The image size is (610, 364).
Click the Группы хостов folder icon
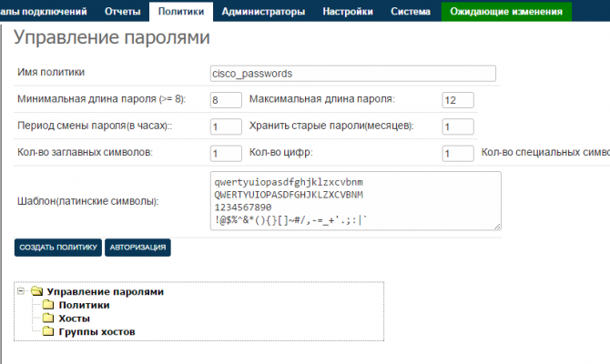(49, 332)
